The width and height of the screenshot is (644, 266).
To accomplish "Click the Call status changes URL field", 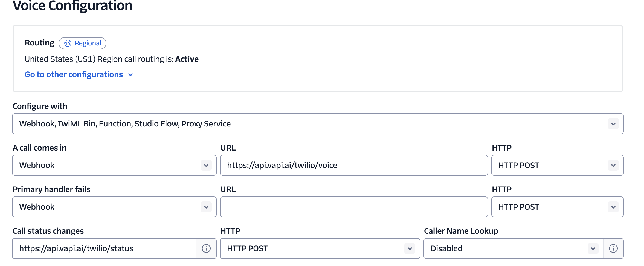I will tap(104, 248).
